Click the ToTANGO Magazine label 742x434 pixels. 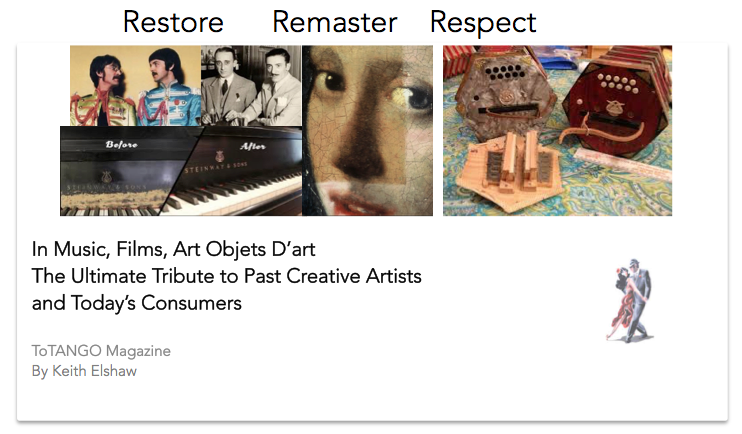(x=101, y=351)
